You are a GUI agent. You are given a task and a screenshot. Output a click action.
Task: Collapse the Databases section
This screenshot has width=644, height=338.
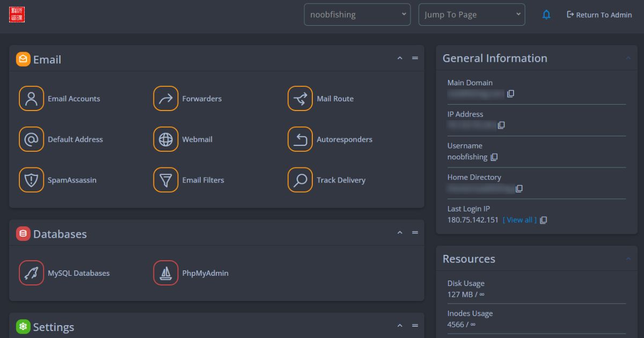click(400, 233)
